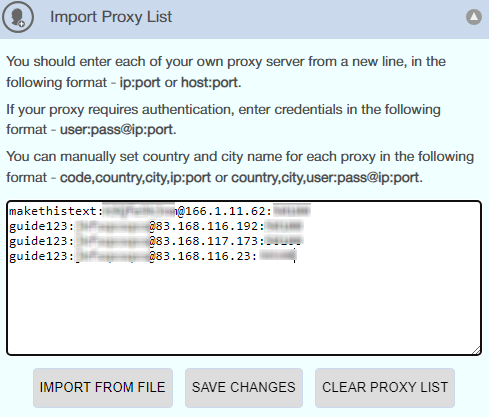Place cursor on the 83.168.116.192 line
Image resolution: width=489 pixels, height=417 pixels.
tap(156, 226)
